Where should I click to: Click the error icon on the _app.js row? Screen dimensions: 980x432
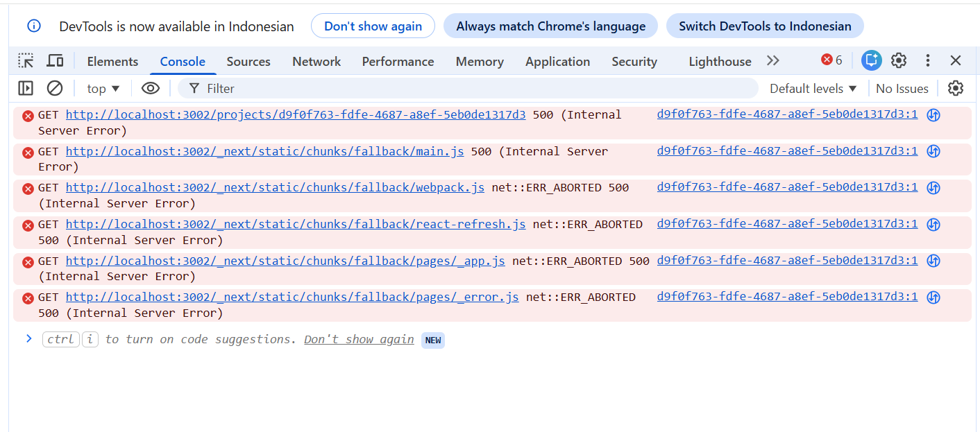(28, 262)
